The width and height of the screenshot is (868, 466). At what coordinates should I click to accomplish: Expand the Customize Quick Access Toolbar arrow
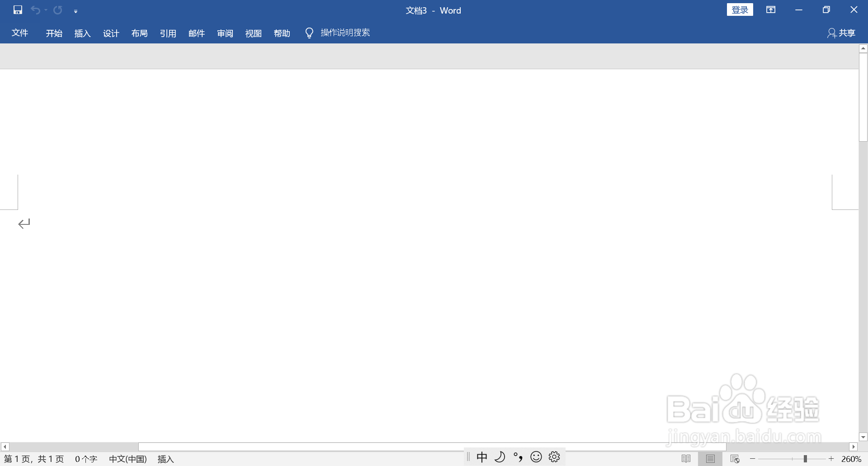coord(75,11)
